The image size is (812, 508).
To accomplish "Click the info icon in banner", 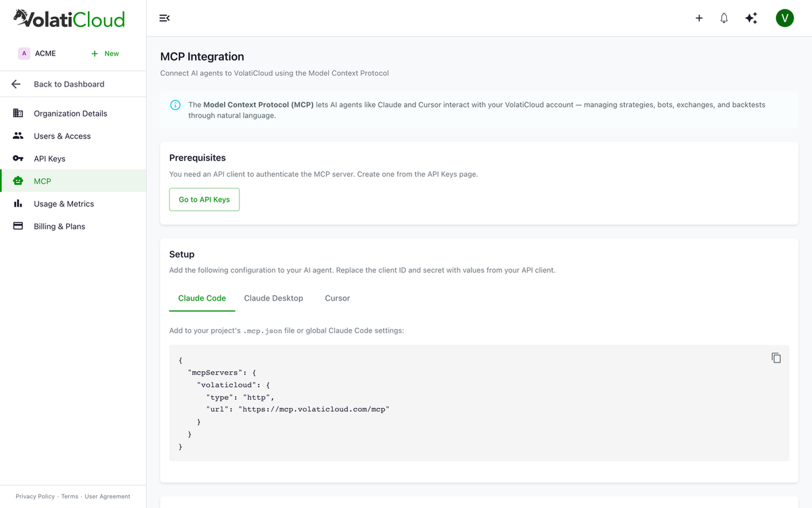I will [x=175, y=105].
